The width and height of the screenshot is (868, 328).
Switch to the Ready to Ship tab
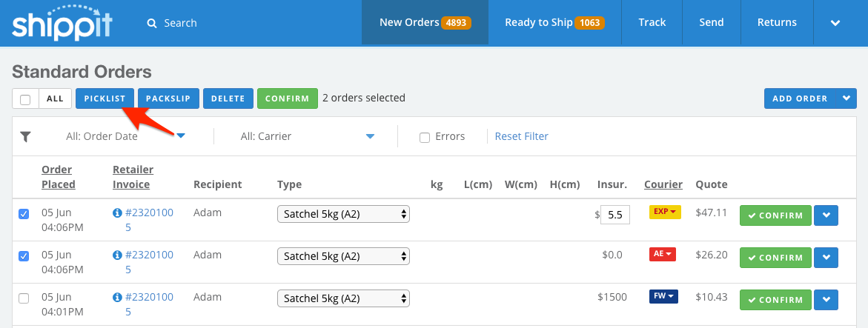point(554,23)
